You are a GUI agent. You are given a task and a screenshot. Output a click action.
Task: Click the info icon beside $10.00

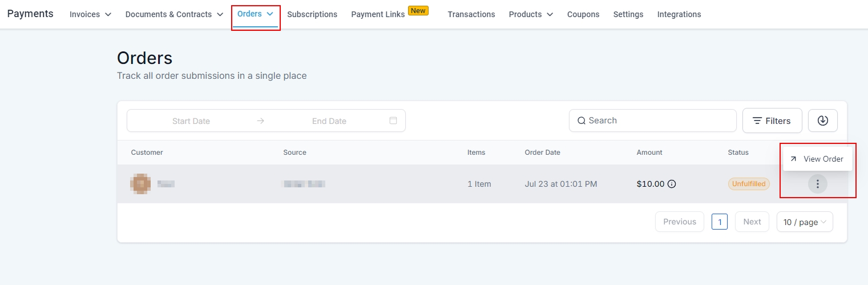point(672,184)
